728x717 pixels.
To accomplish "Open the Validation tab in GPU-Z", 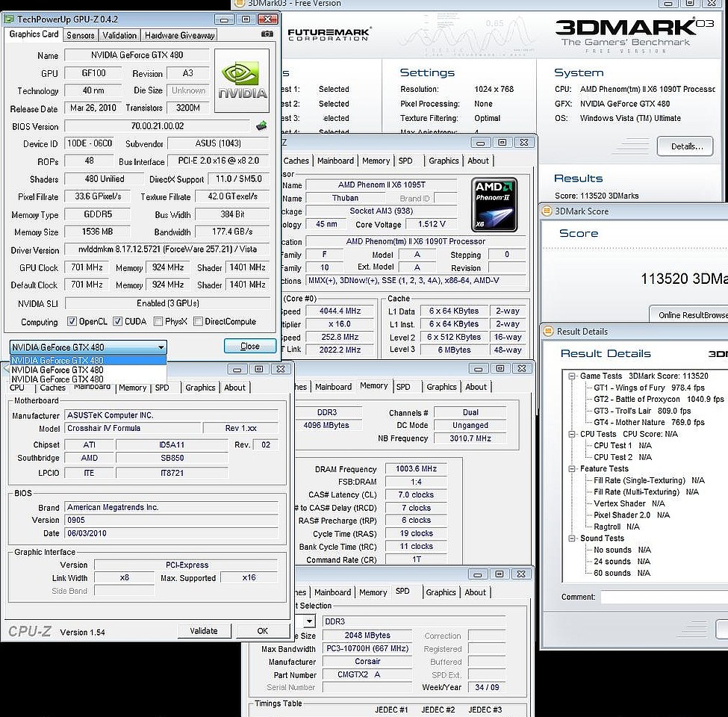I will 119,35.
